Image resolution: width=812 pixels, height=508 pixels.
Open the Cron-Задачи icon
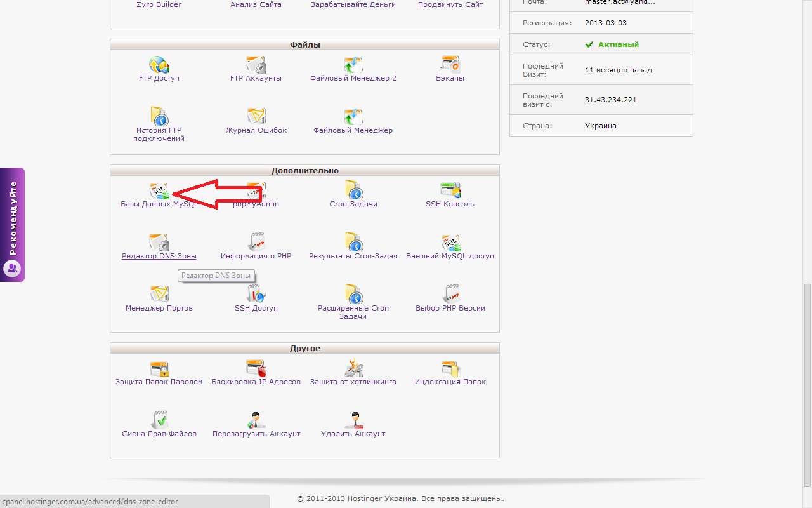(x=353, y=190)
